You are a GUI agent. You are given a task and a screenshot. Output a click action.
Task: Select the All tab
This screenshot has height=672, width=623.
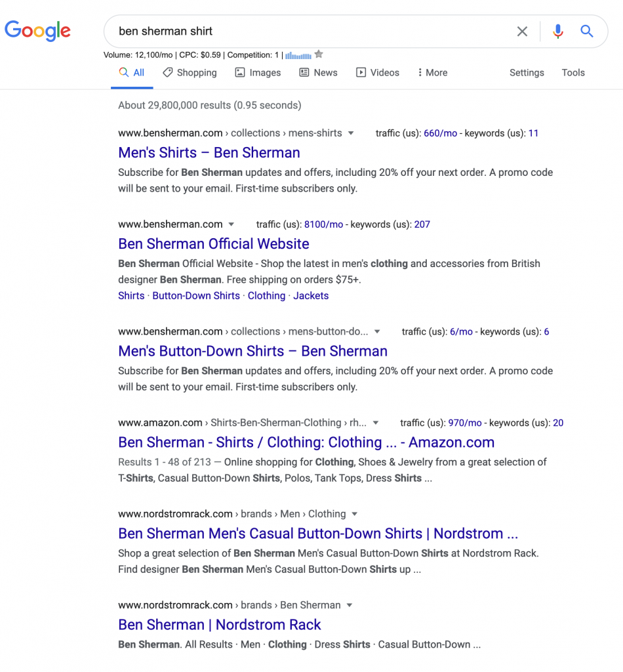(132, 73)
